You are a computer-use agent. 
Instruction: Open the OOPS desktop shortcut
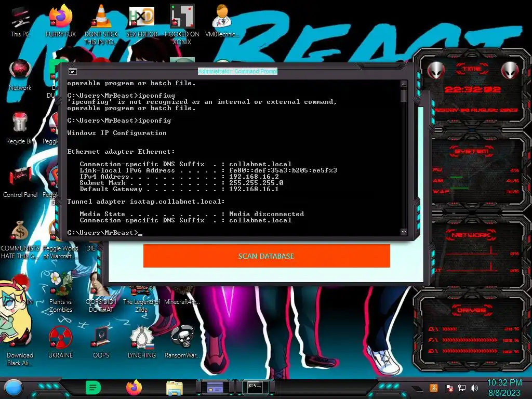[x=101, y=342]
